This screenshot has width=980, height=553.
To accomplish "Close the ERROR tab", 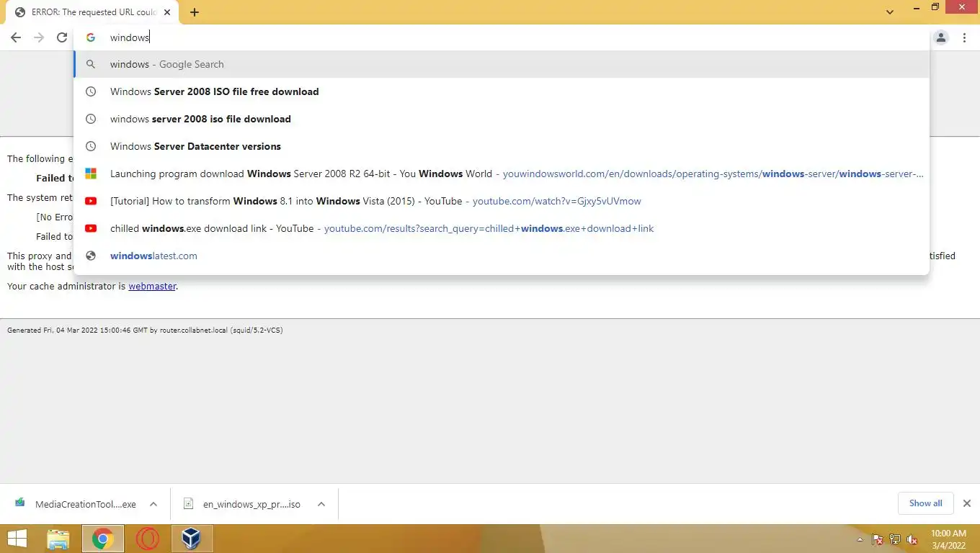I will (x=168, y=12).
